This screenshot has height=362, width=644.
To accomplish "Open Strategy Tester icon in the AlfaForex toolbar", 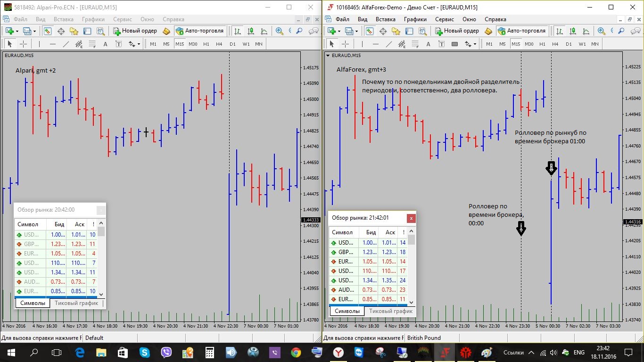I will (422, 31).
